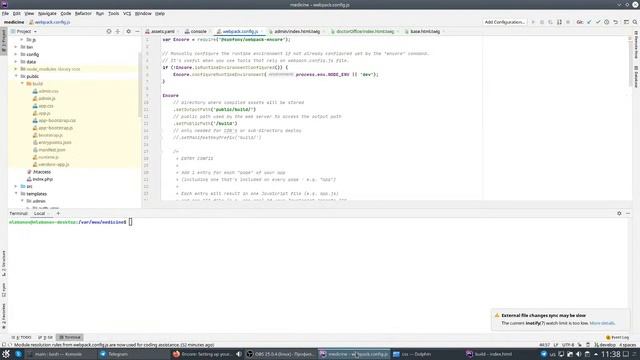Expand the data folder
640x360 pixels.
pyautogui.click(x=16, y=62)
